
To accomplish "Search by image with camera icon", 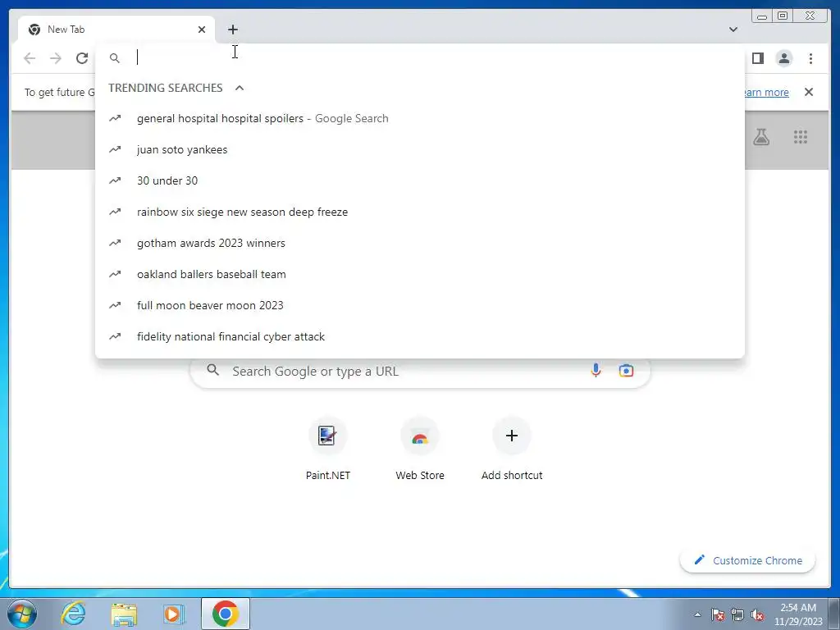I will (626, 370).
